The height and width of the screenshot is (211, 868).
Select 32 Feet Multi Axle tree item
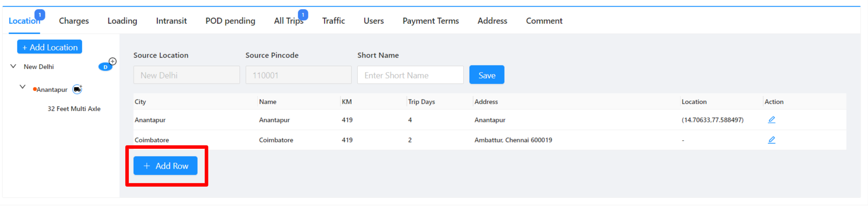74,109
